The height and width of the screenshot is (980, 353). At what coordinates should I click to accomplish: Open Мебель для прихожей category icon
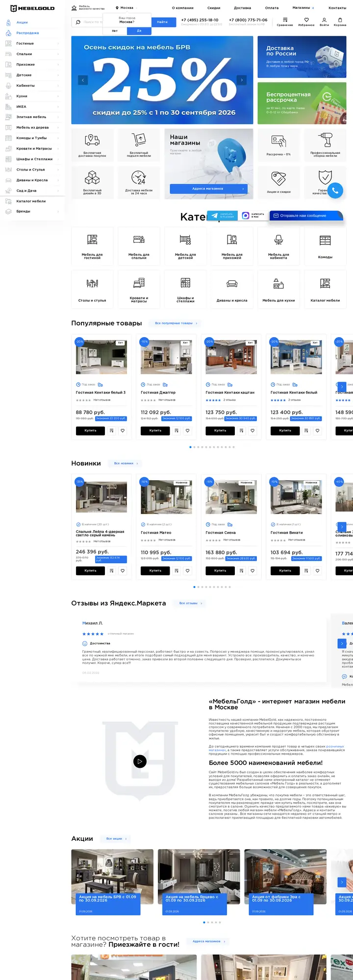(x=232, y=240)
